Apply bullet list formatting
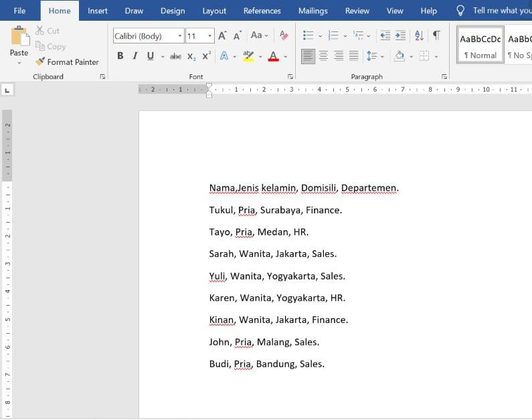The image size is (532, 420). [x=308, y=35]
